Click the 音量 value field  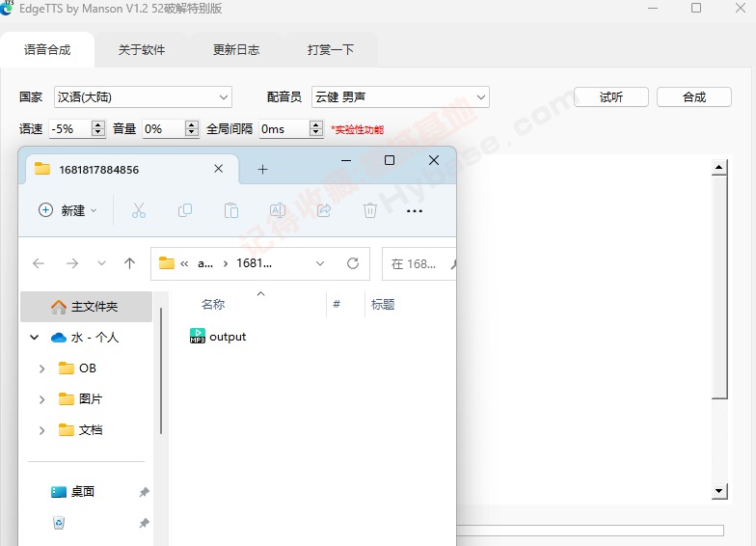click(164, 129)
